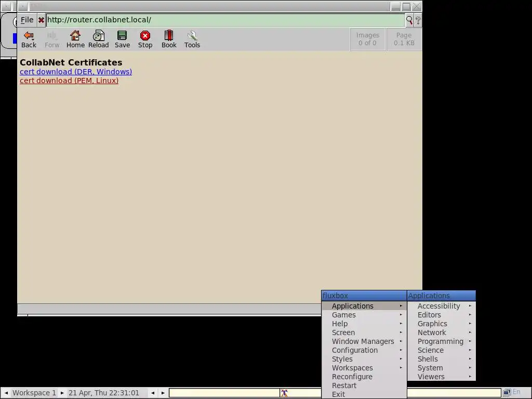The image size is (532, 399).
Task: Maximize the browser window
Action: coord(406,6)
